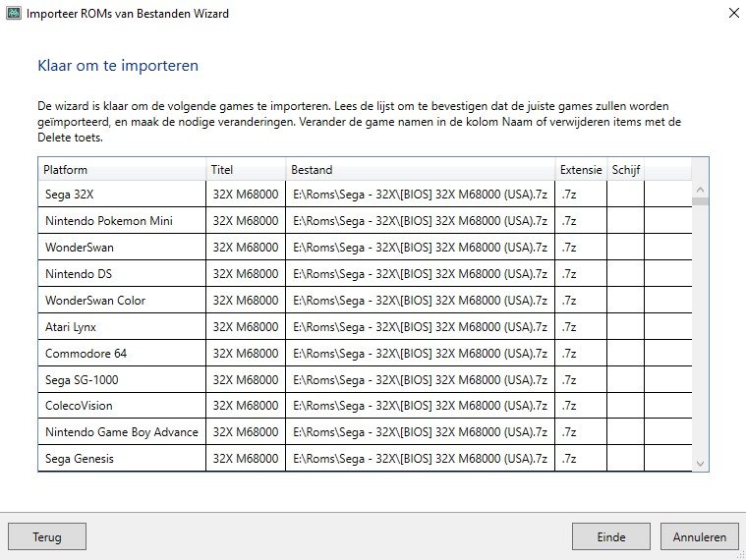Click the scrollbar down arrow

(700, 464)
